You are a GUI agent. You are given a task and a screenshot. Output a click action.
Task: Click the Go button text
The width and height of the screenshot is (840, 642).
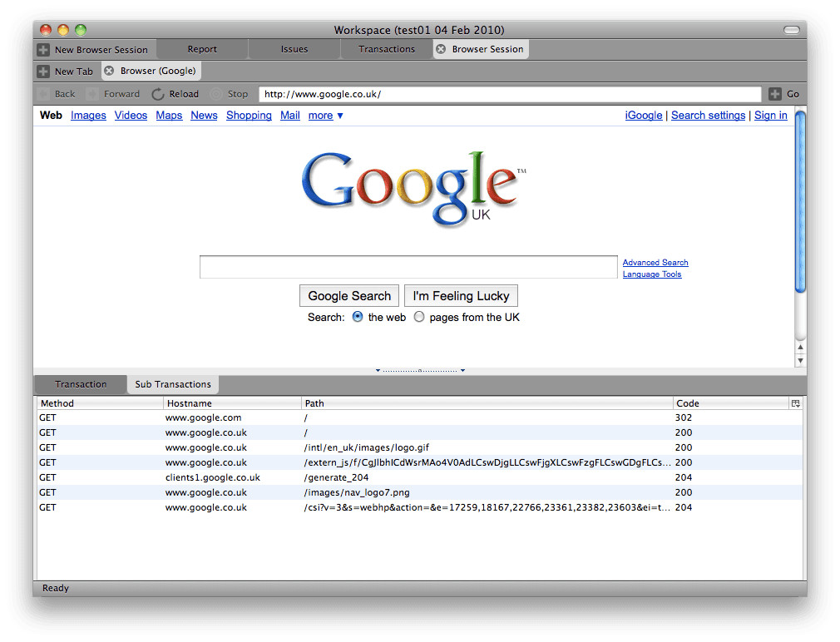[793, 94]
